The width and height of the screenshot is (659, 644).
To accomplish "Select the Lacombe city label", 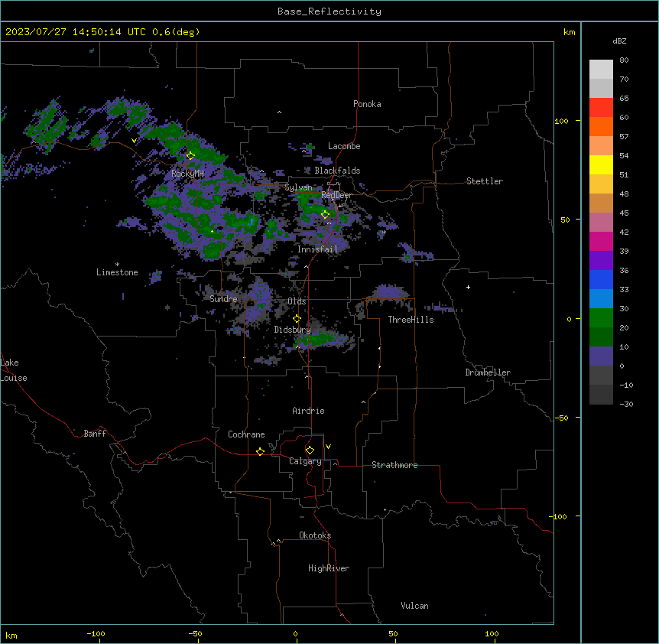I will tap(344, 146).
